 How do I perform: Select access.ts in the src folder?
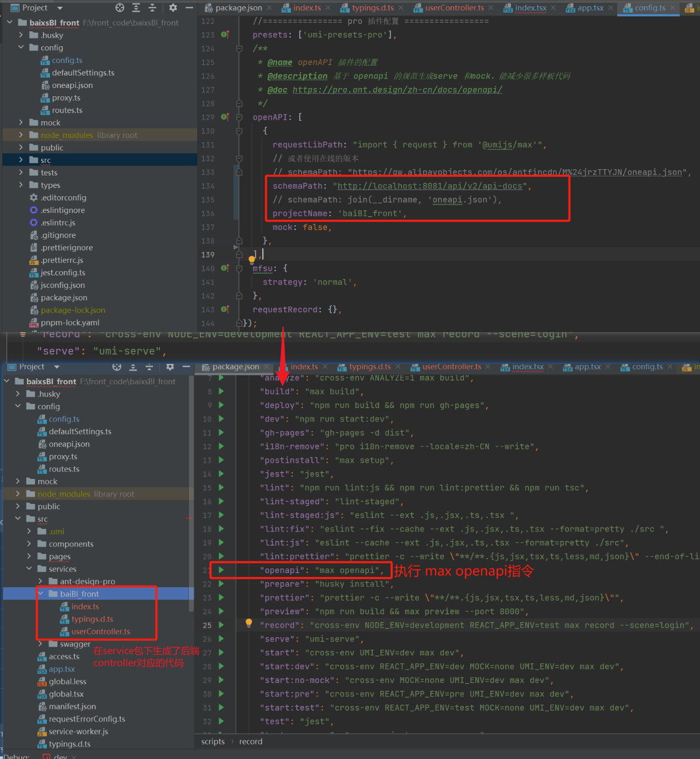tap(64, 656)
